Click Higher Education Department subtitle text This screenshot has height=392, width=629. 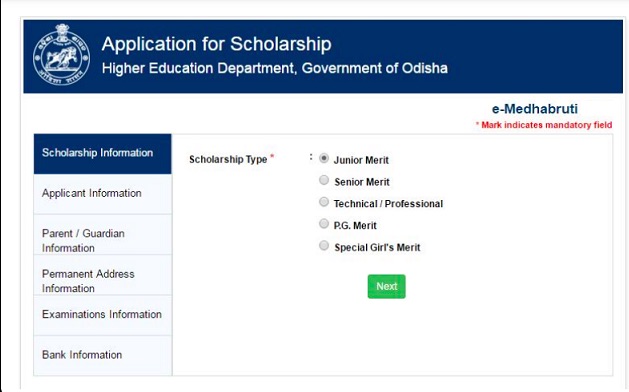[x=275, y=68]
